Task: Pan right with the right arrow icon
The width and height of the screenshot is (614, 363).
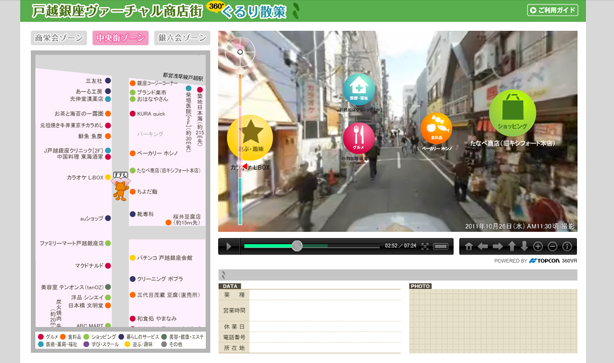Action: (x=498, y=246)
